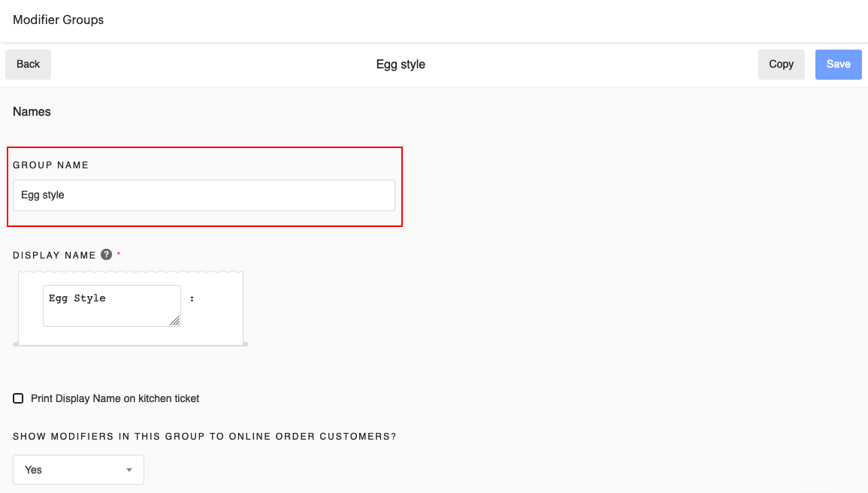868x493 pixels.
Task: Save the Egg style modifier group
Action: click(x=838, y=64)
